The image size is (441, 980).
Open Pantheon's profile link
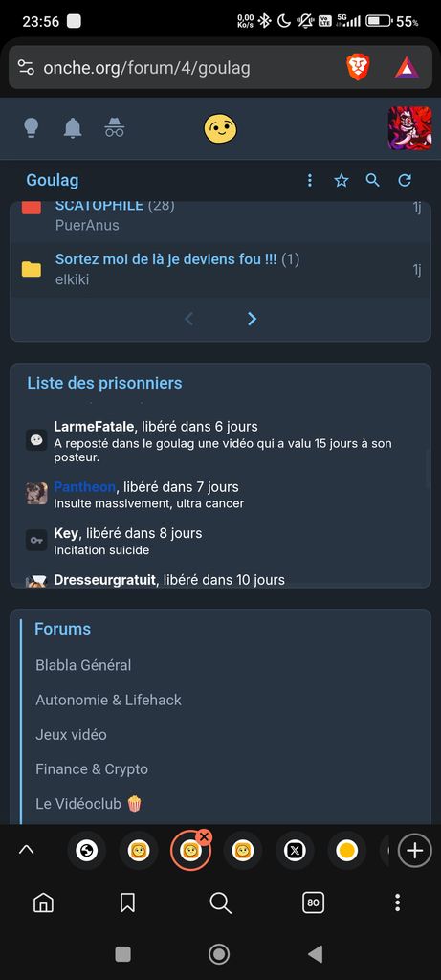pyautogui.click(x=84, y=486)
